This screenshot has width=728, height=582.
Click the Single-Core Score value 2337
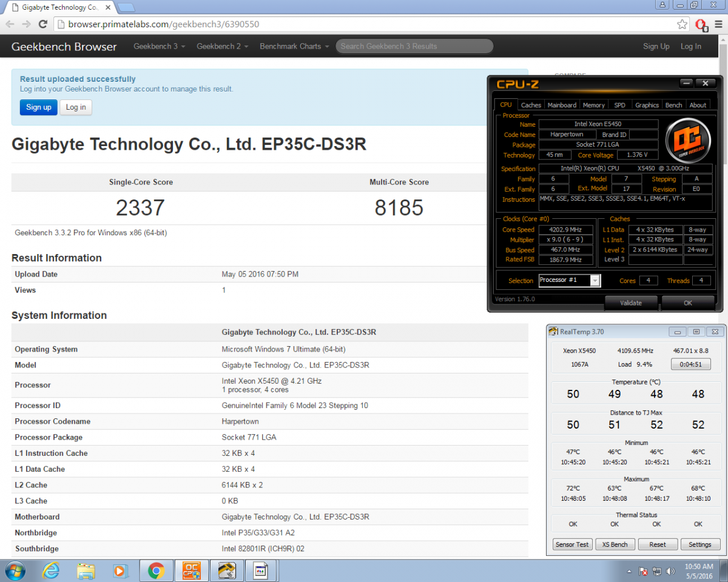(x=140, y=208)
